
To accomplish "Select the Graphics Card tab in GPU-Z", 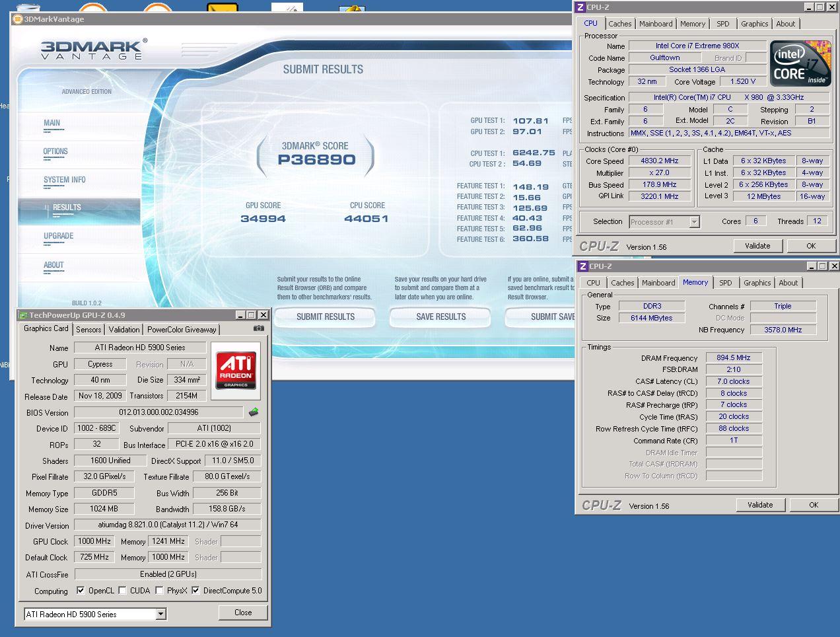I will coord(46,328).
